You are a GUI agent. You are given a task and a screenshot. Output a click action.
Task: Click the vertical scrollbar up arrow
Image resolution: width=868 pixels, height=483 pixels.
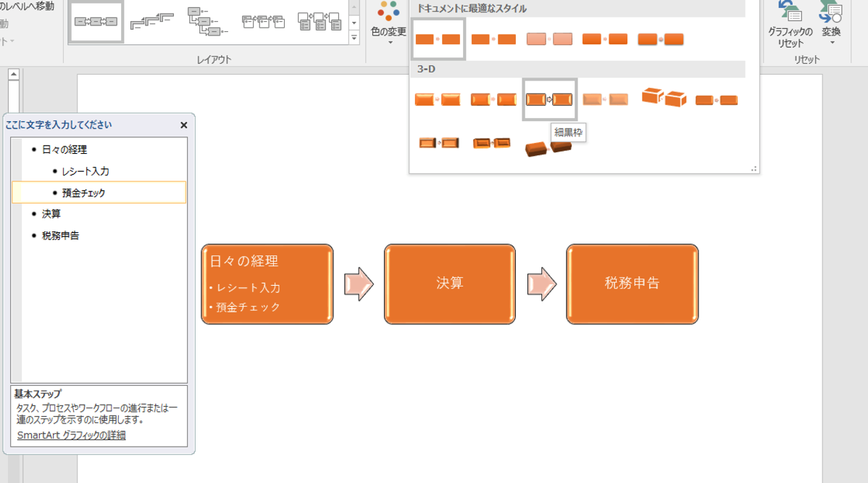click(14, 74)
